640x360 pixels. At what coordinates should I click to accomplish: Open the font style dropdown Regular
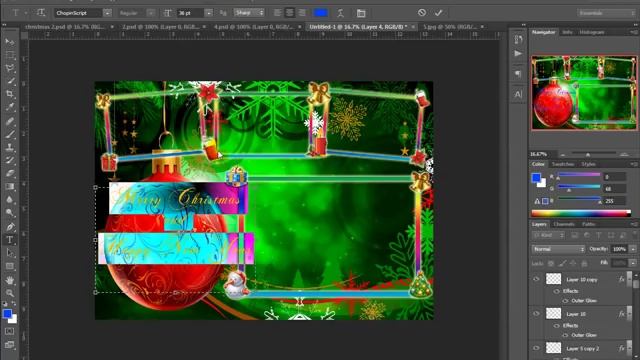[151, 13]
